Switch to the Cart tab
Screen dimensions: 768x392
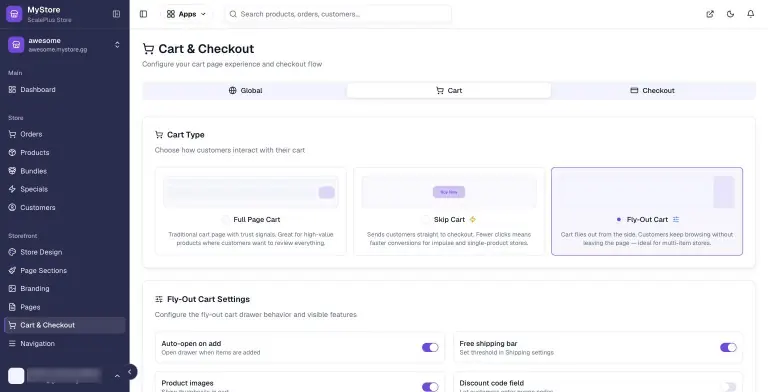[449, 91]
